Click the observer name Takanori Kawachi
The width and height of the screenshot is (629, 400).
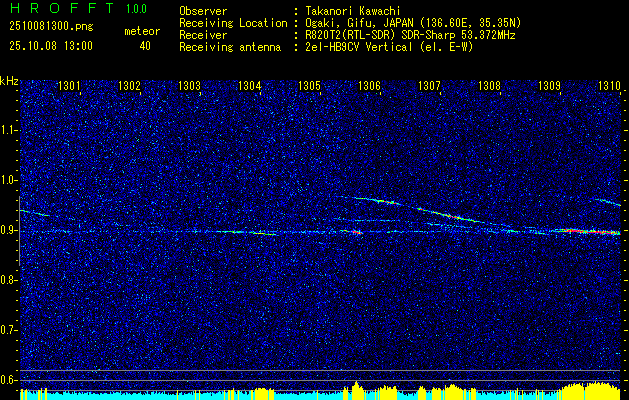(353, 11)
